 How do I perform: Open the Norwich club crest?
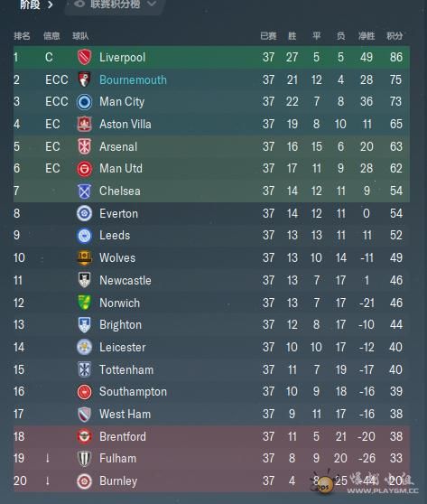(x=84, y=303)
